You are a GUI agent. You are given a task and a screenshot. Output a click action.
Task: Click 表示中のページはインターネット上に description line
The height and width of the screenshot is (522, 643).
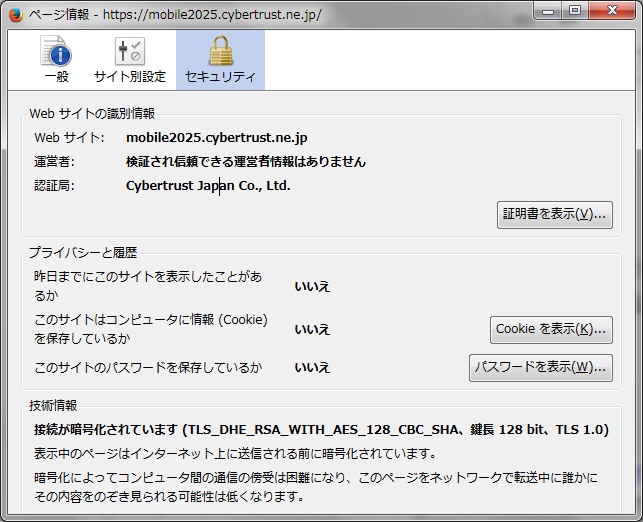coord(235,454)
